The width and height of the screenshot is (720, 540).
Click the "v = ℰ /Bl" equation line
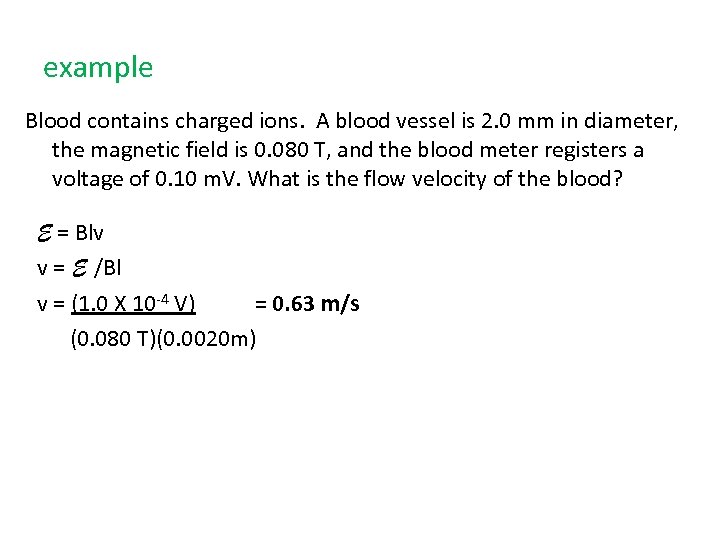(79, 269)
